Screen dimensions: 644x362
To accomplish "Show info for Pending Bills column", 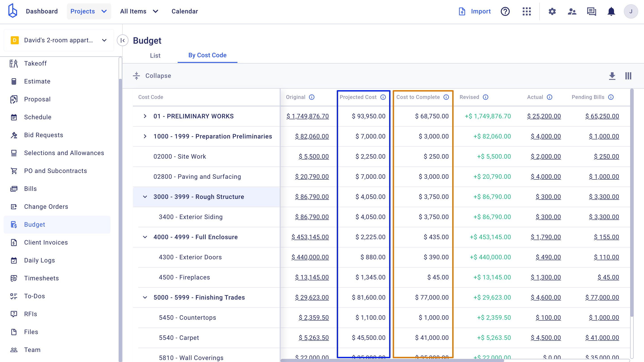I will (611, 97).
